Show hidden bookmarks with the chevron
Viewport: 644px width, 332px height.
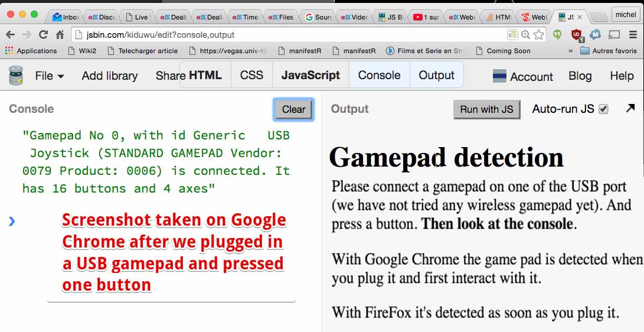[x=570, y=51]
